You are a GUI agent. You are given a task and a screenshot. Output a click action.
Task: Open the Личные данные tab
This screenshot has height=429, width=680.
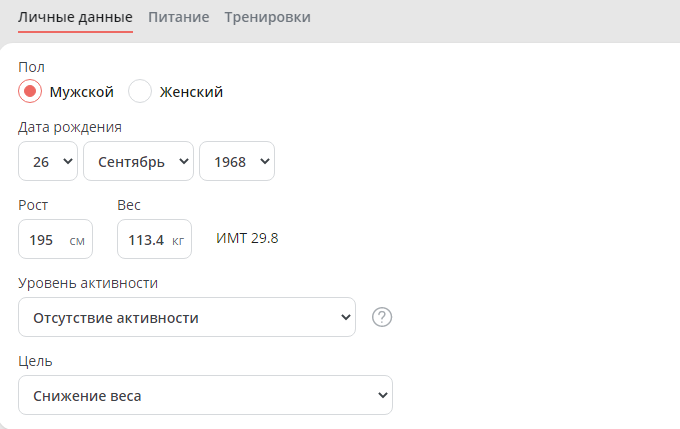click(75, 17)
